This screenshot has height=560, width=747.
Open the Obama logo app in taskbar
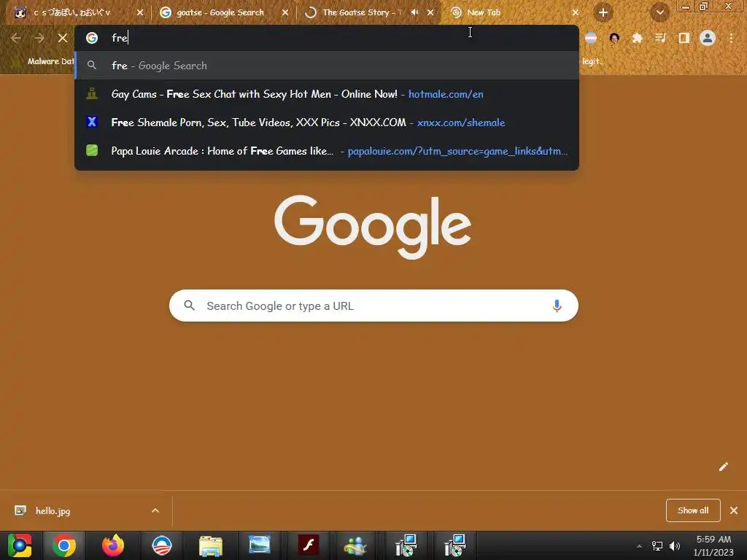click(x=162, y=545)
